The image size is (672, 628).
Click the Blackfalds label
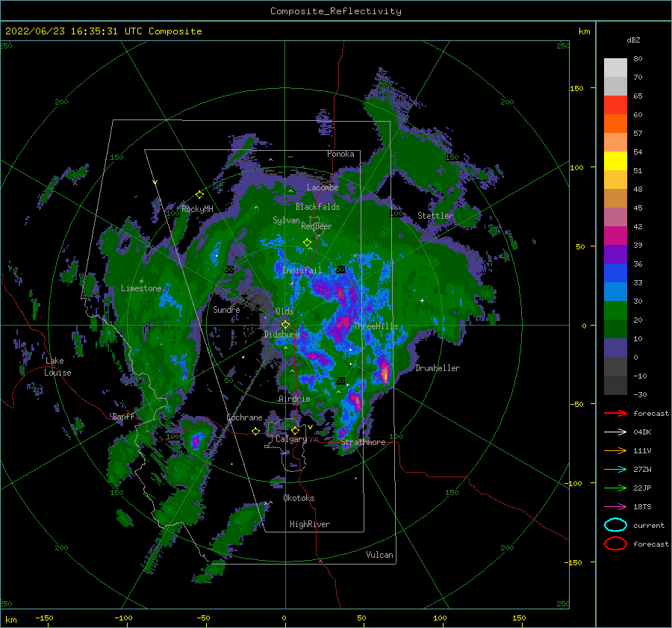pyautogui.click(x=317, y=207)
